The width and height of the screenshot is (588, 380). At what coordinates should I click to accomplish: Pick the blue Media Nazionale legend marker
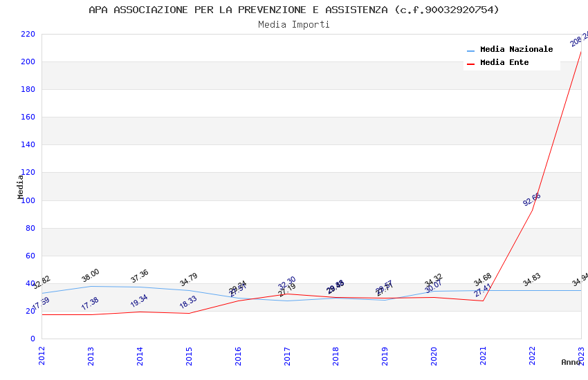470,50
